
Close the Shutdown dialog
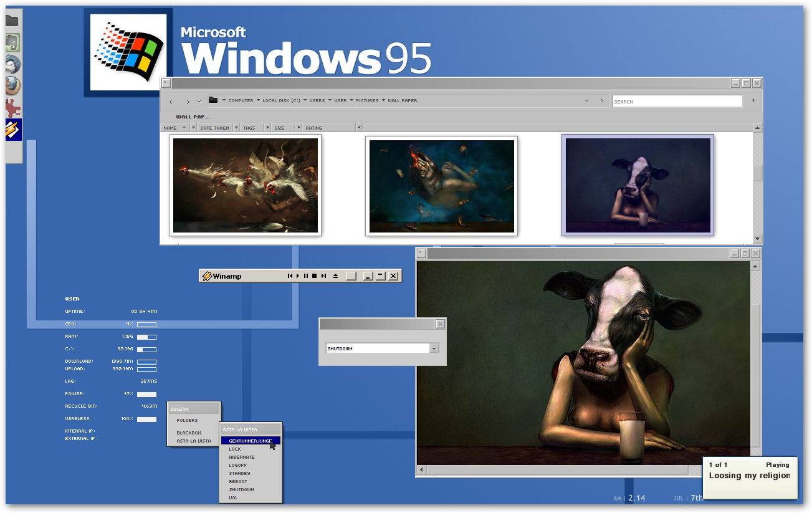[x=440, y=324]
